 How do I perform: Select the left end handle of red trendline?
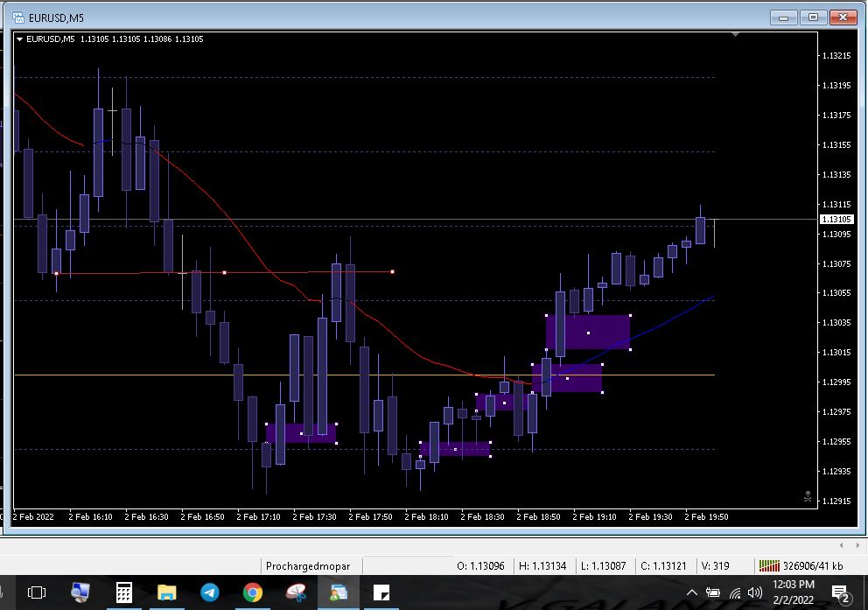point(57,273)
